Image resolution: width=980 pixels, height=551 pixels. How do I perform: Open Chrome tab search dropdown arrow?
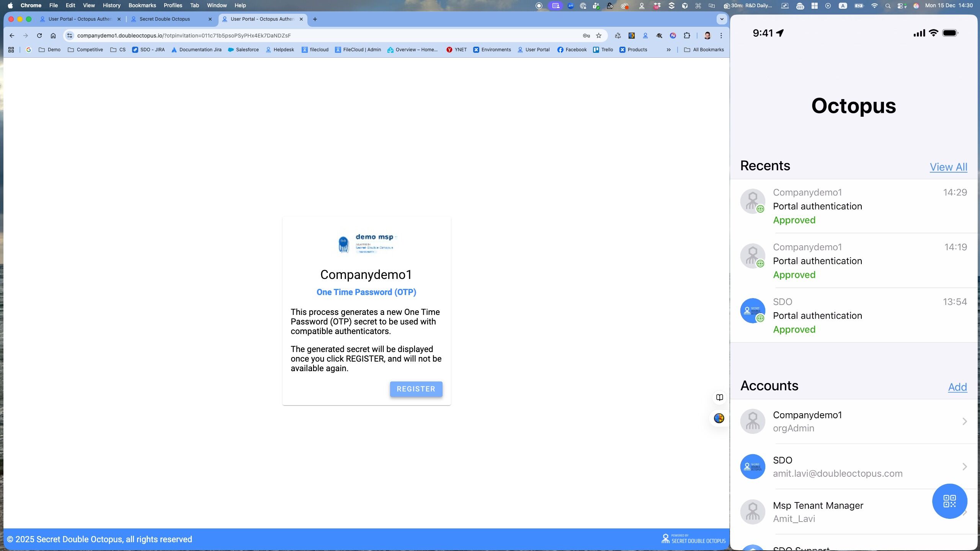pyautogui.click(x=722, y=19)
